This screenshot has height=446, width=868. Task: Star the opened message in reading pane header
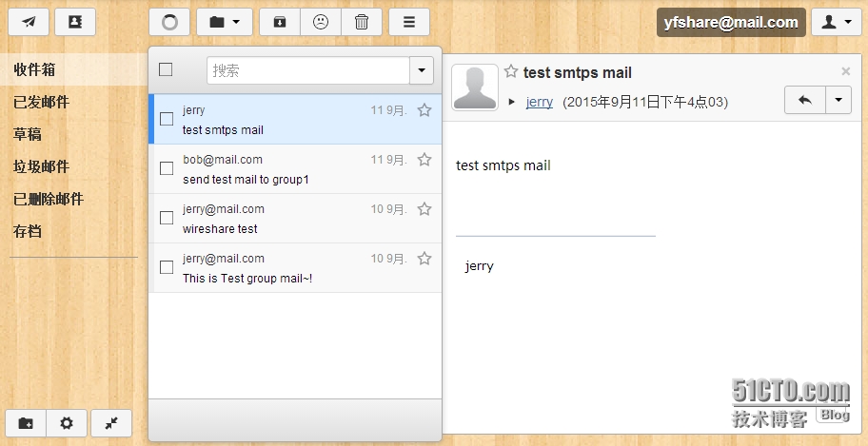tap(511, 71)
